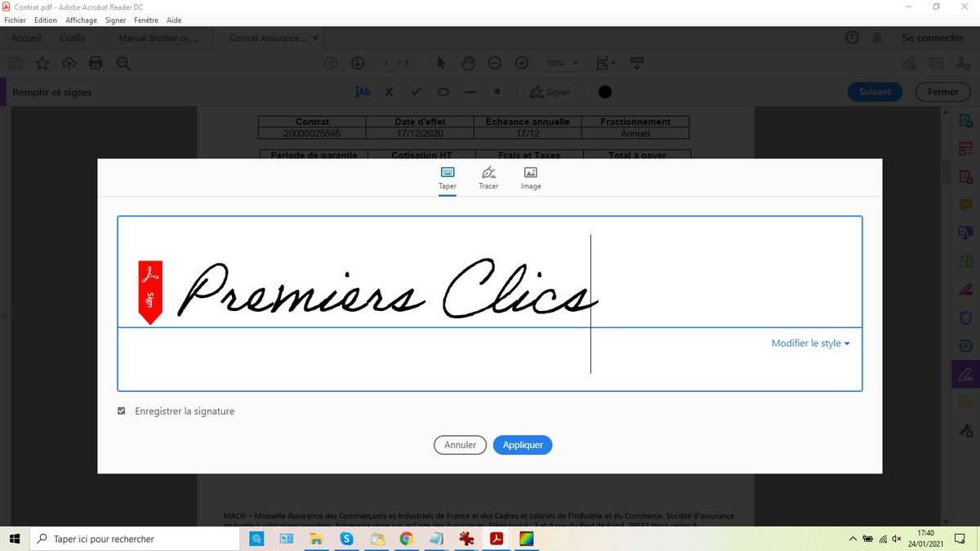Click the volume icon in system tray
Image resolution: width=980 pixels, height=551 pixels.
point(897,539)
